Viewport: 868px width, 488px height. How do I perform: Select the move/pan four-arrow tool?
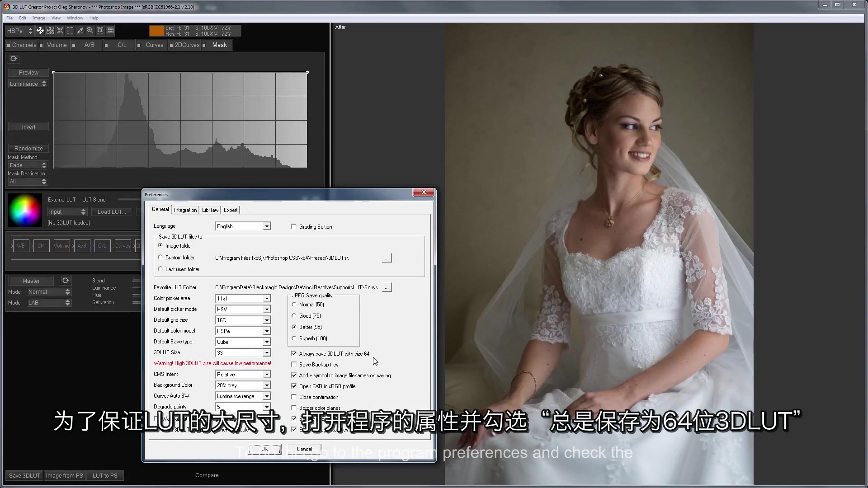coord(40,30)
